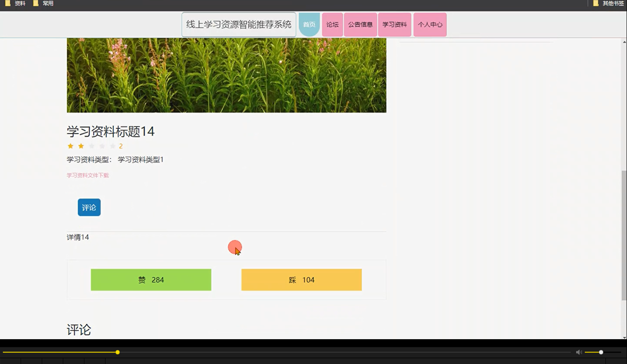Open the 公告信息 tab
This screenshot has width=627, height=364.
[360, 24]
